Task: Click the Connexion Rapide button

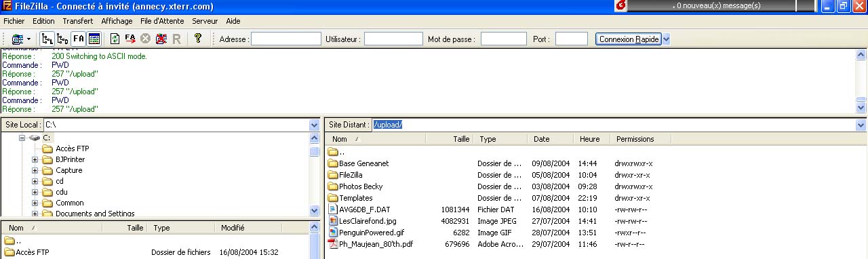Action: (629, 39)
